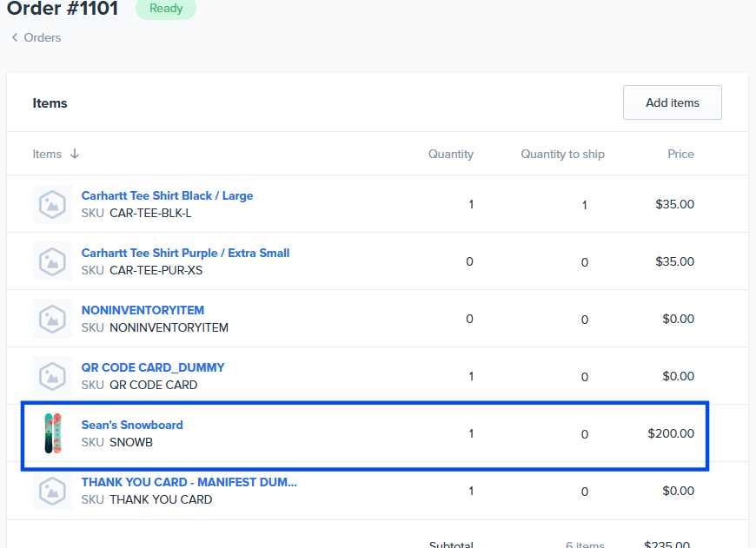Click the Ready status badge

tap(166, 9)
